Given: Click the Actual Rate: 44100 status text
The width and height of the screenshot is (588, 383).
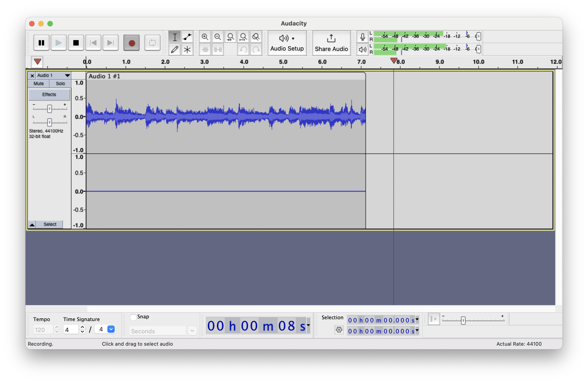Looking at the screenshot, I should tap(519, 344).
